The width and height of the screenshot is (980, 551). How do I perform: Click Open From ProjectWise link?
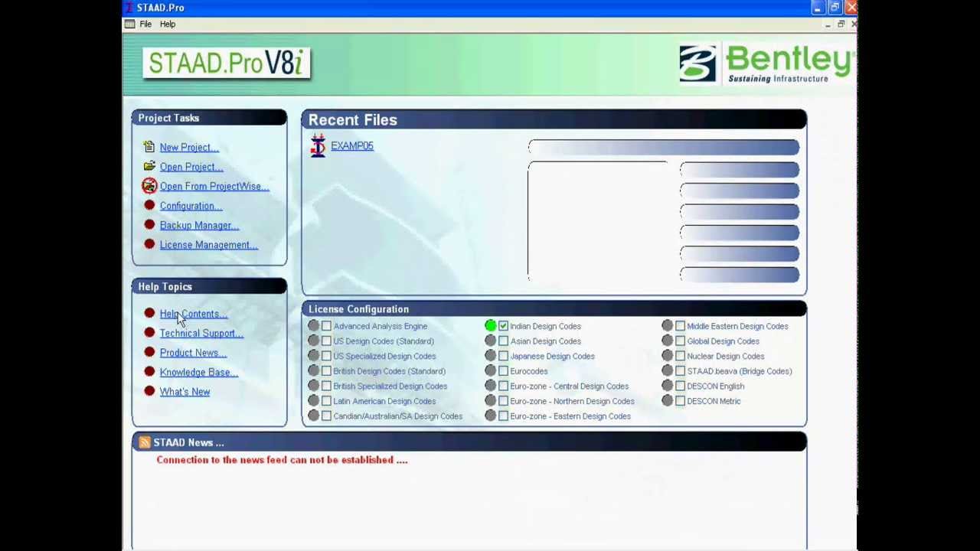coord(214,186)
